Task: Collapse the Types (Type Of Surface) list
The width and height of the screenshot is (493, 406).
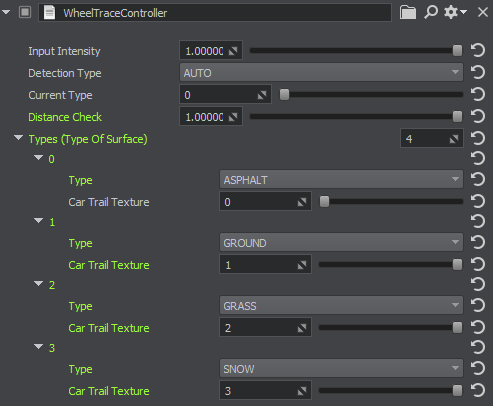Action: [x=18, y=138]
